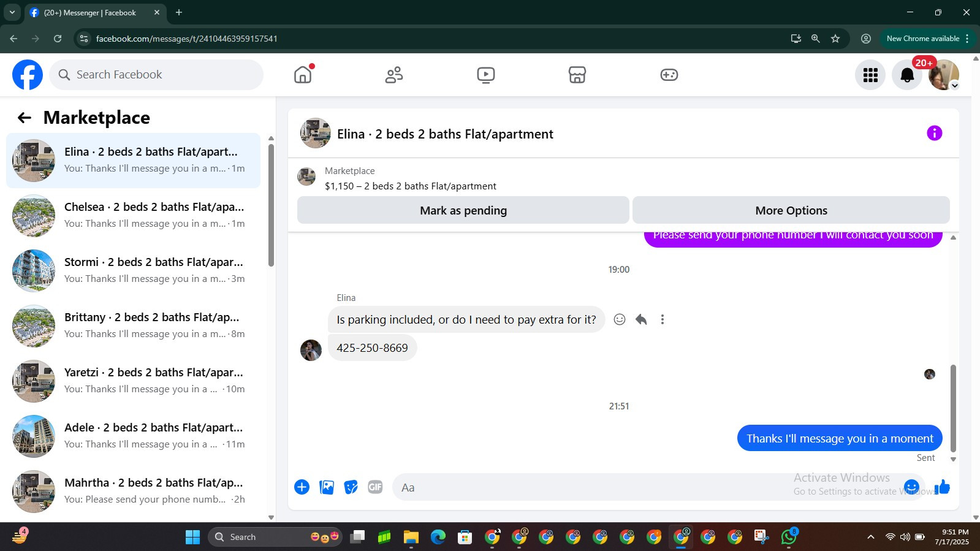Click phone number 425-250-8669 message
The height and width of the screenshot is (551, 980).
pos(372,348)
